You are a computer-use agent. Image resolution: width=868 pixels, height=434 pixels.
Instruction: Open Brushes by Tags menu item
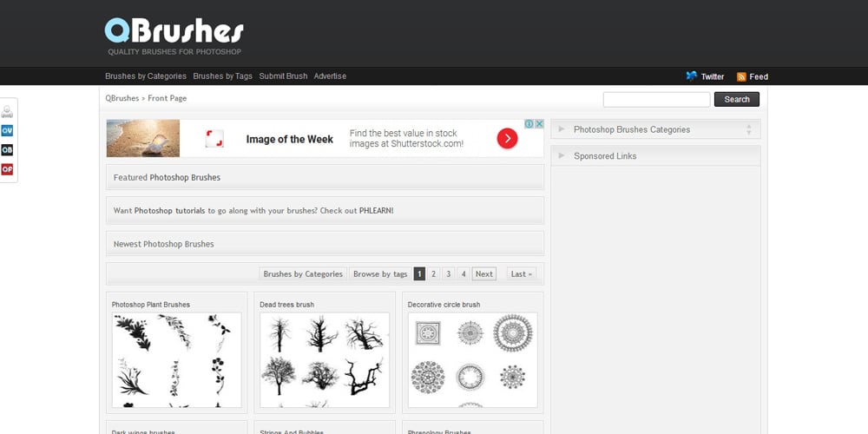click(x=222, y=76)
